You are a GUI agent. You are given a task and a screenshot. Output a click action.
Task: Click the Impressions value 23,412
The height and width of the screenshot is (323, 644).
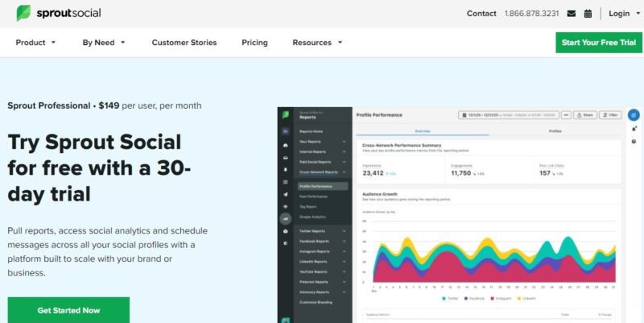tap(373, 173)
